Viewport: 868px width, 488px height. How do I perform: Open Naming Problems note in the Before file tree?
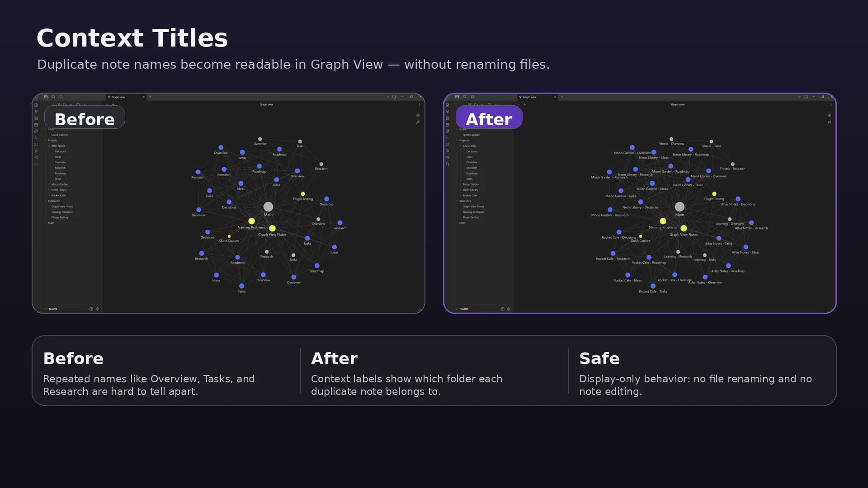point(62,212)
